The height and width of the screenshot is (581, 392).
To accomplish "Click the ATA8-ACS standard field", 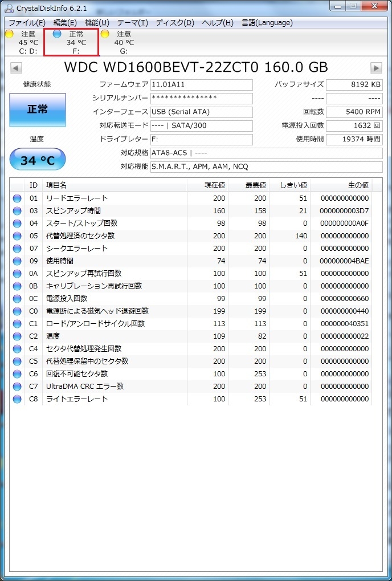I will point(266,153).
